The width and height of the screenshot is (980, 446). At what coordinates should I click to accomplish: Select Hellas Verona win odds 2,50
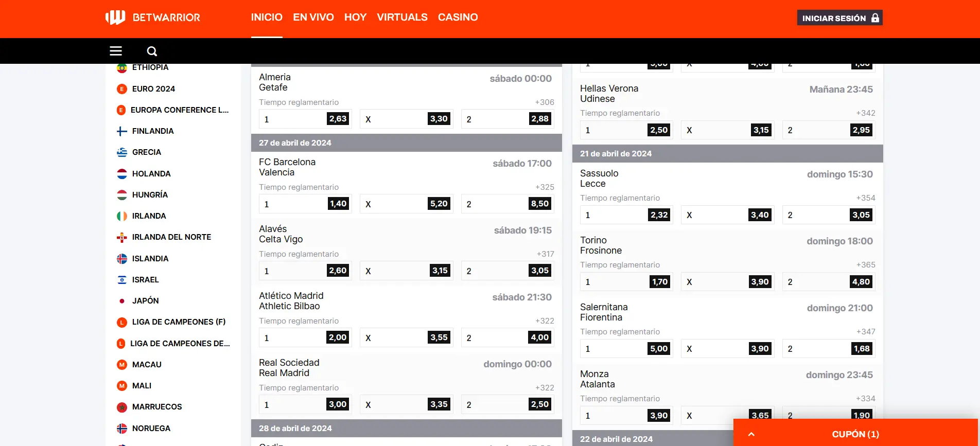coord(627,130)
